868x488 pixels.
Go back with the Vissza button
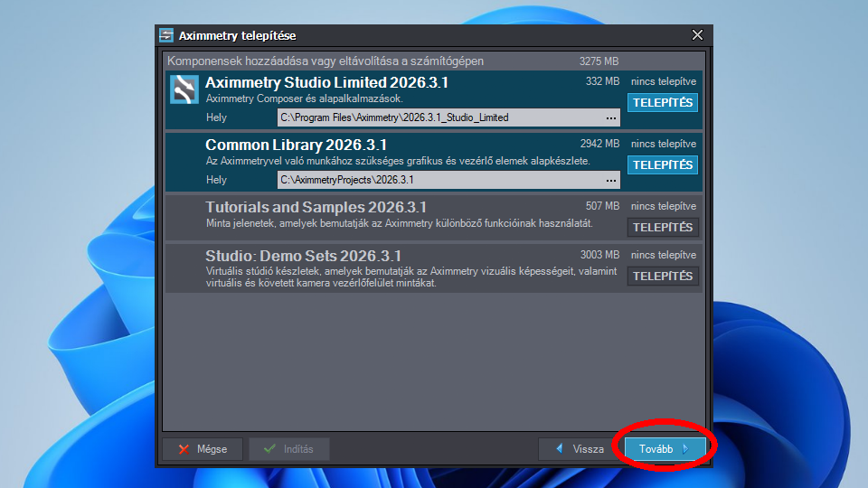point(579,449)
